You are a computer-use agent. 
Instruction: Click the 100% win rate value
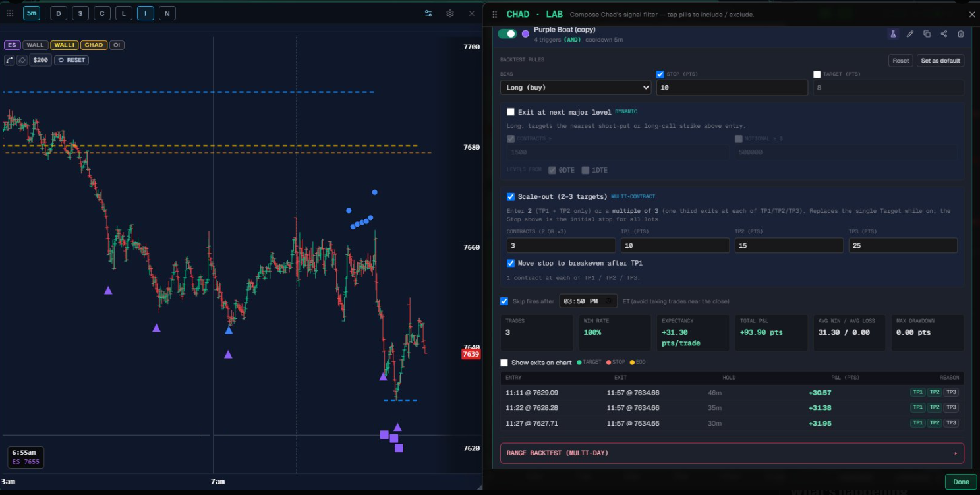(592, 332)
